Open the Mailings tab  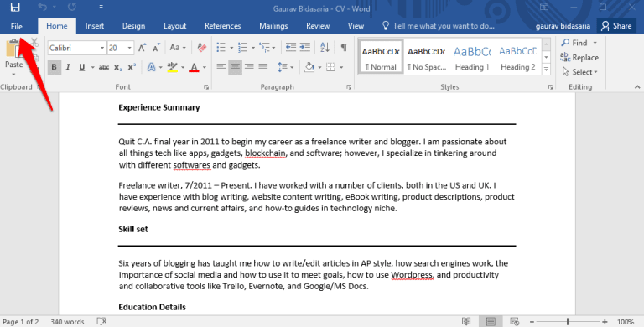coord(273,26)
